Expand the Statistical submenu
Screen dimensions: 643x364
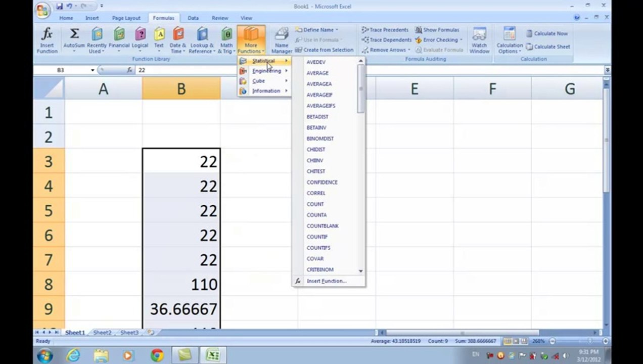coord(264,61)
